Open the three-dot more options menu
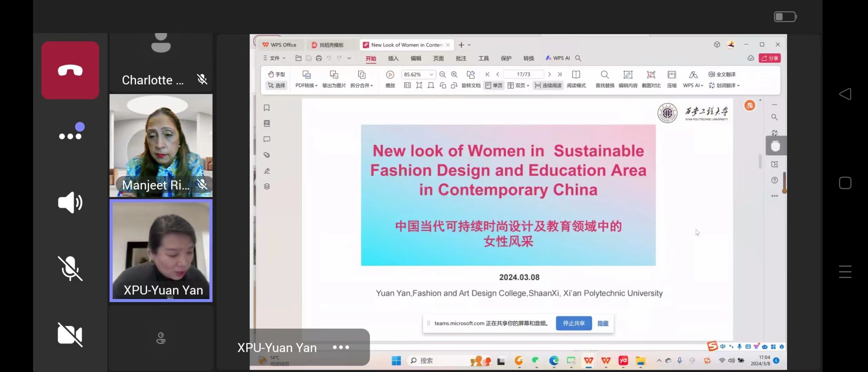The width and height of the screenshot is (868, 372). click(x=70, y=136)
